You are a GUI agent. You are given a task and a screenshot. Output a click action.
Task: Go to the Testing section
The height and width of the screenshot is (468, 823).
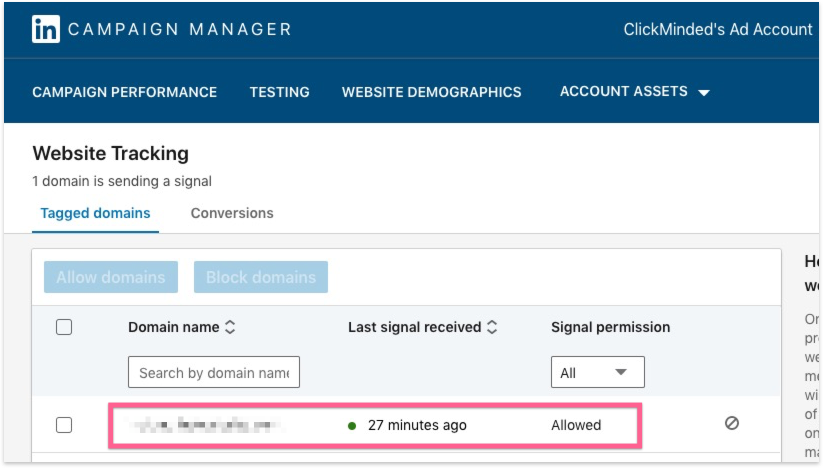(x=279, y=92)
